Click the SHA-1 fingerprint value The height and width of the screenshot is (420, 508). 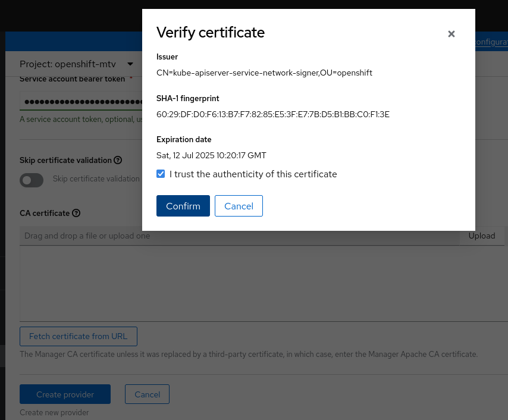[272, 114]
